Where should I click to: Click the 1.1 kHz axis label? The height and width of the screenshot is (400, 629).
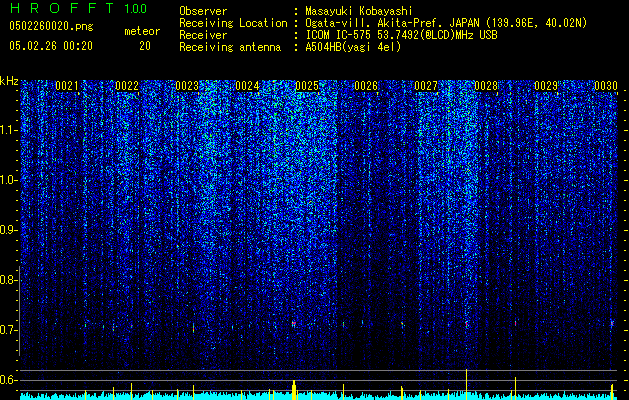coord(8,130)
